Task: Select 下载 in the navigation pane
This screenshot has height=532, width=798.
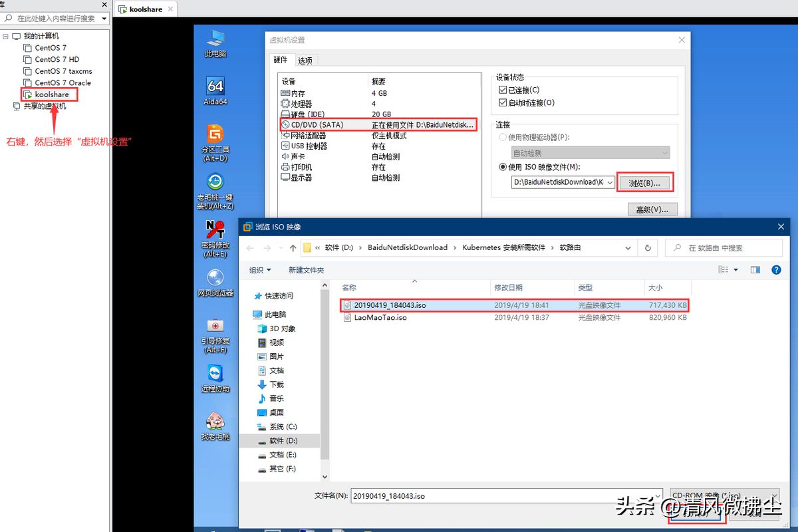Action: 271,384
